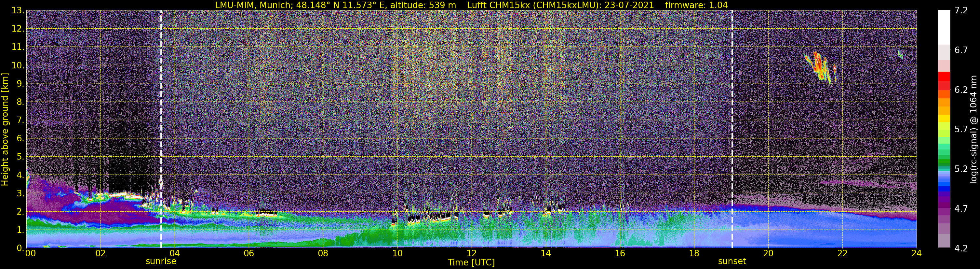Click the white dashed sunset marker line
Image resolution: width=980 pixels, height=269 pixels.
click(732, 129)
